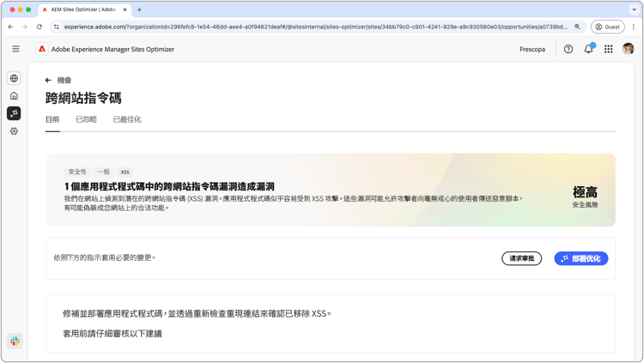Click the 套用前請仔細審核以下建議 text

(112, 334)
